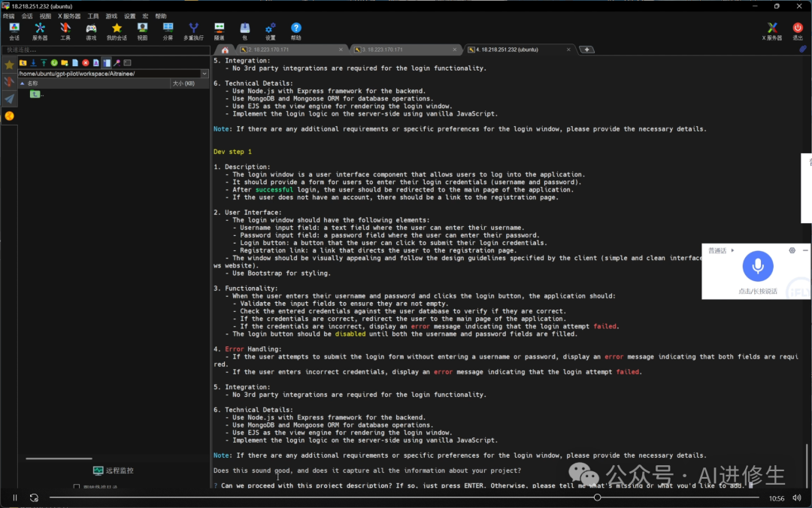Open the 隧道 tunneling icon
Viewport: 812px width, 508px height.
[x=219, y=31]
